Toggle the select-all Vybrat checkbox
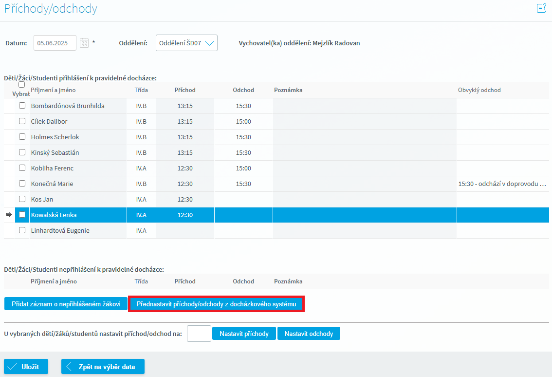Viewport: 552px width, 392px height. (x=22, y=85)
